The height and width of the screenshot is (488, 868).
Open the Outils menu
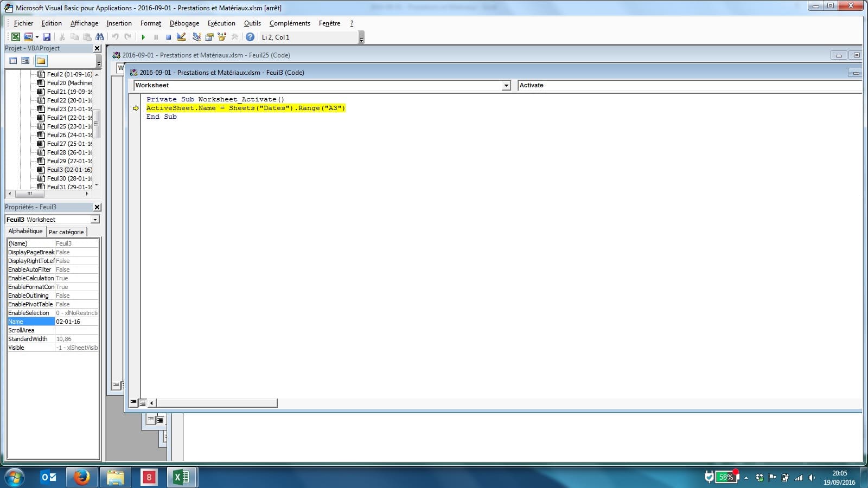point(252,23)
